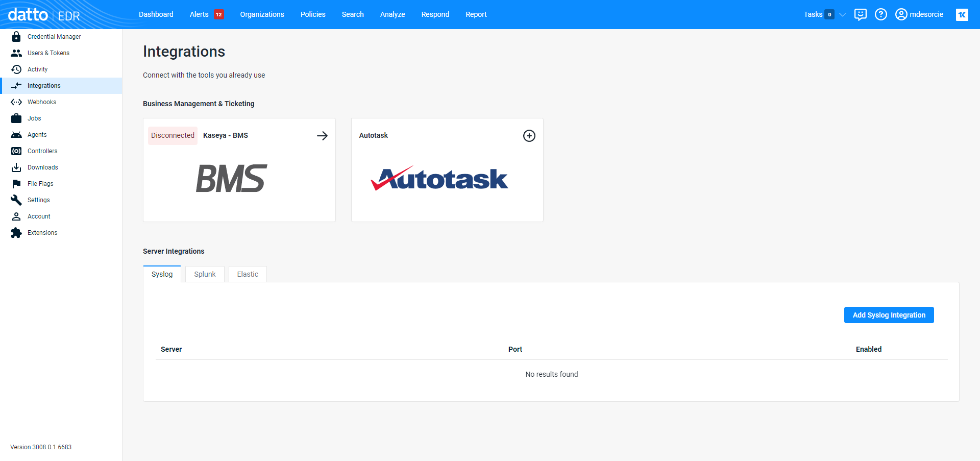
Task: Open the help question mark icon
Action: [881, 14]
